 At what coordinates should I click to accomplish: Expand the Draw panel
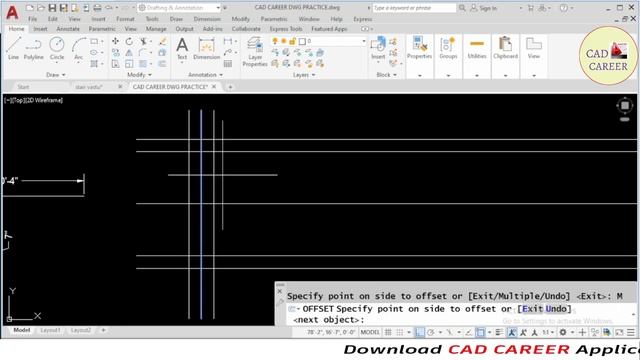(56, 75)
